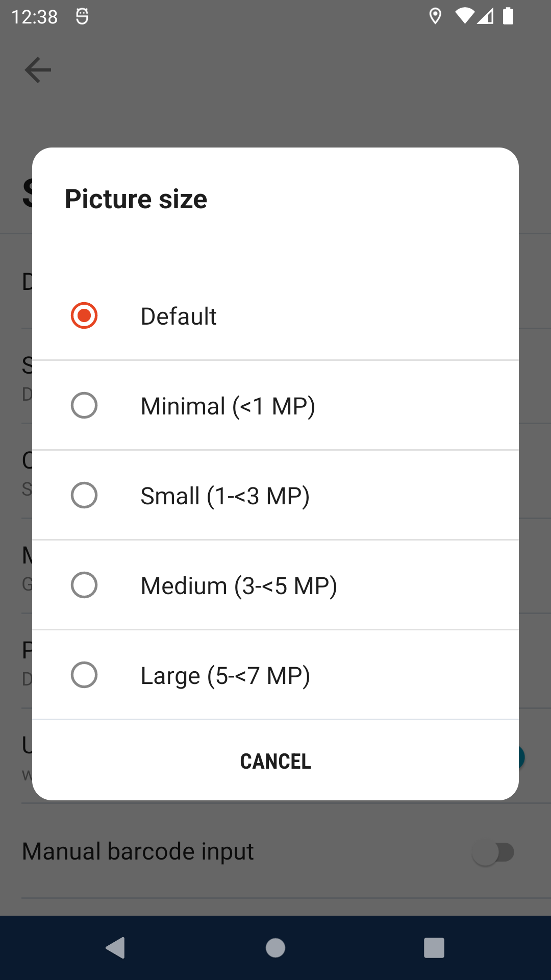The height and width of the screenshot is (980, 551).
Task: Select the Large (5-<7 MP) radio button
Action: [x=84, y=675]
